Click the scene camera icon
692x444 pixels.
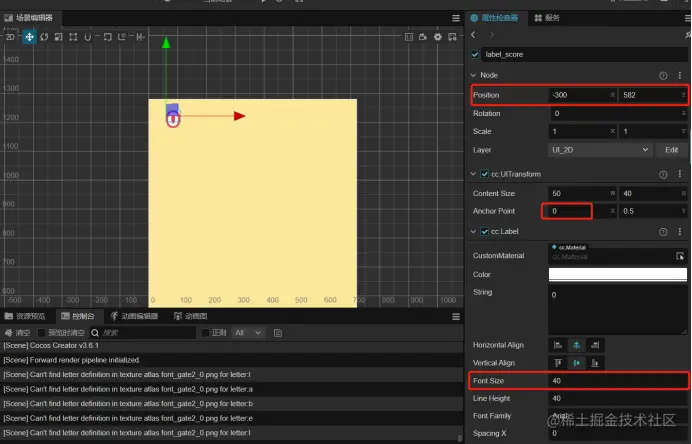[423, 37]
